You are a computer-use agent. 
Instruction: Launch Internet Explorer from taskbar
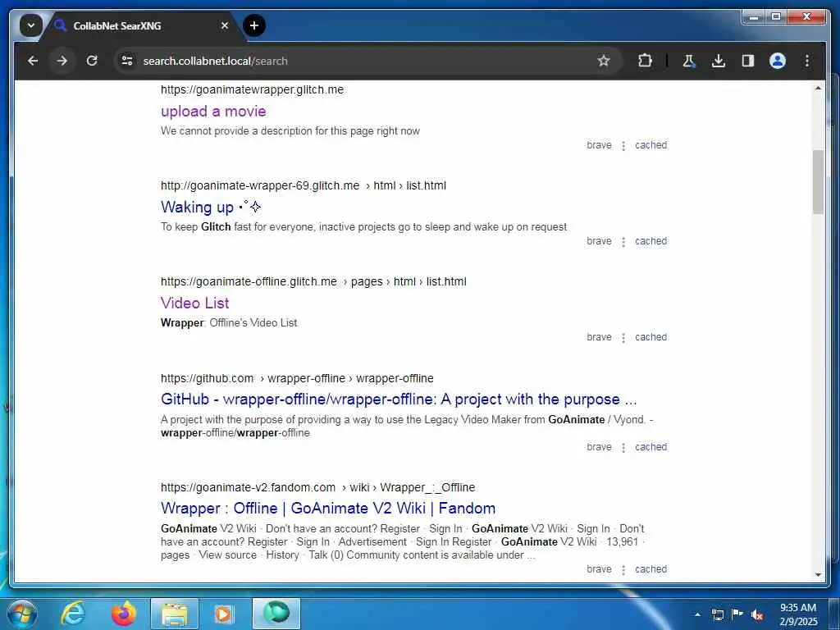[73, 614]
